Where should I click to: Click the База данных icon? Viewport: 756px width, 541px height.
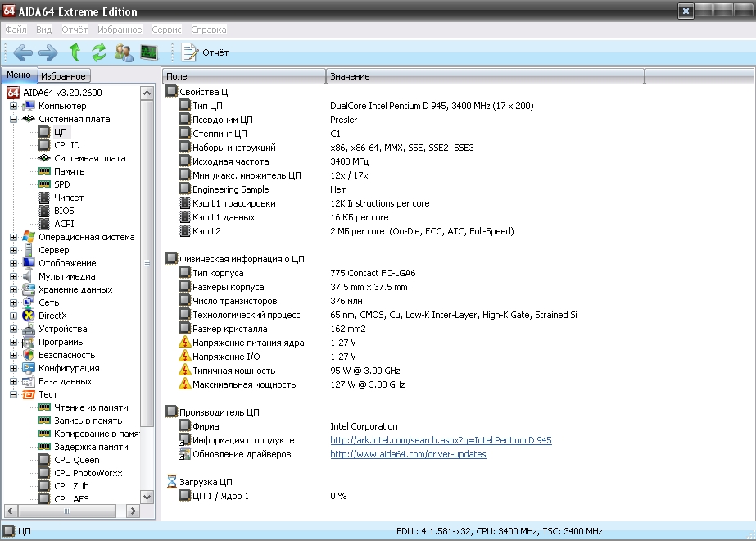click(x=29, y=381)
